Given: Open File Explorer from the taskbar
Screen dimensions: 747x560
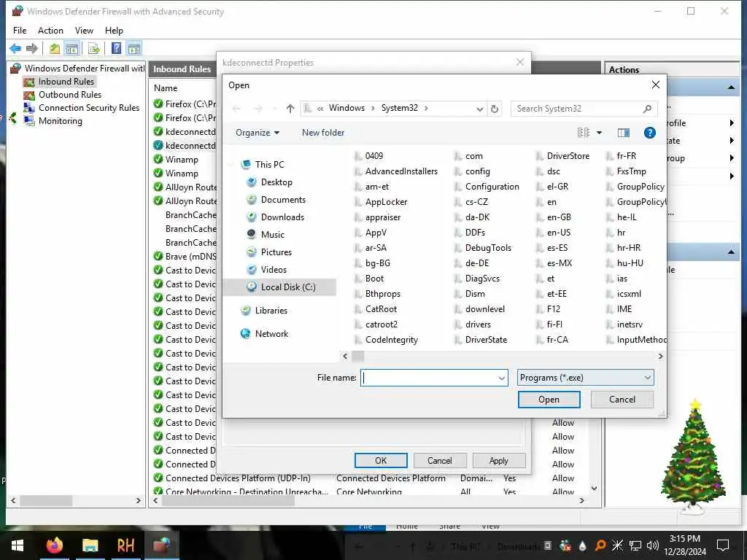Looking at the screenshot, I should point(90,545).
